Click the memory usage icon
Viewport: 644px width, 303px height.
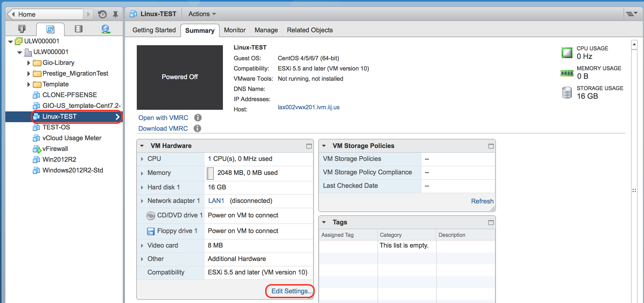pyautogui.click(x=567, y=73)
